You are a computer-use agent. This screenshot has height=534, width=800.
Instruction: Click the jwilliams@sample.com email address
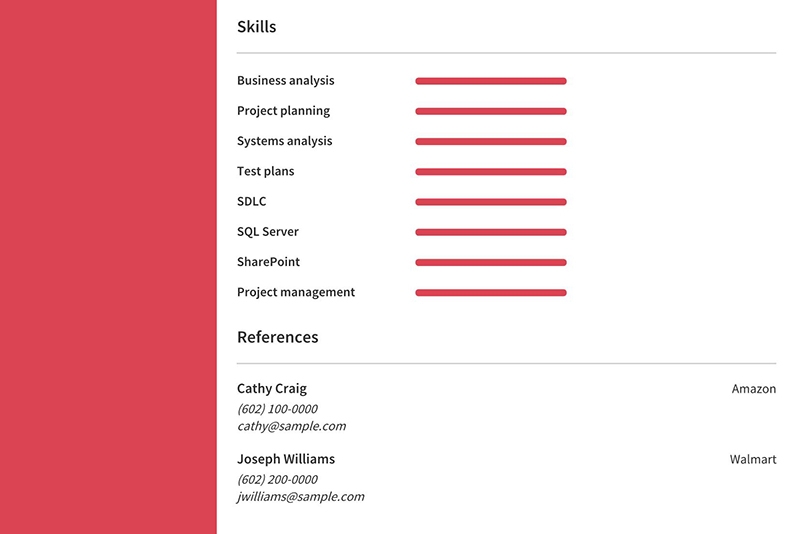[301, 497]
